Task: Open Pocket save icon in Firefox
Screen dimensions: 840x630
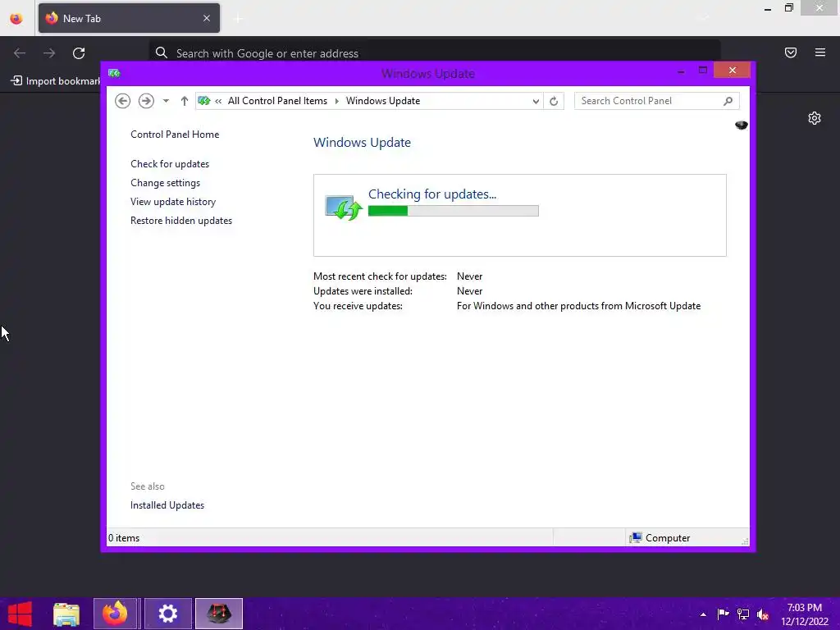Action: 790,52
